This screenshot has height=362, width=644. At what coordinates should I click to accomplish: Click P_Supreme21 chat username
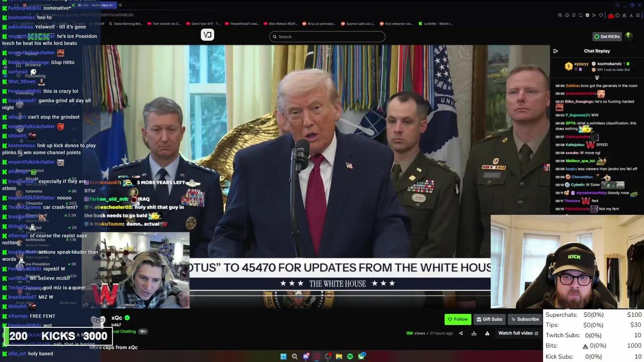[578, 115]
